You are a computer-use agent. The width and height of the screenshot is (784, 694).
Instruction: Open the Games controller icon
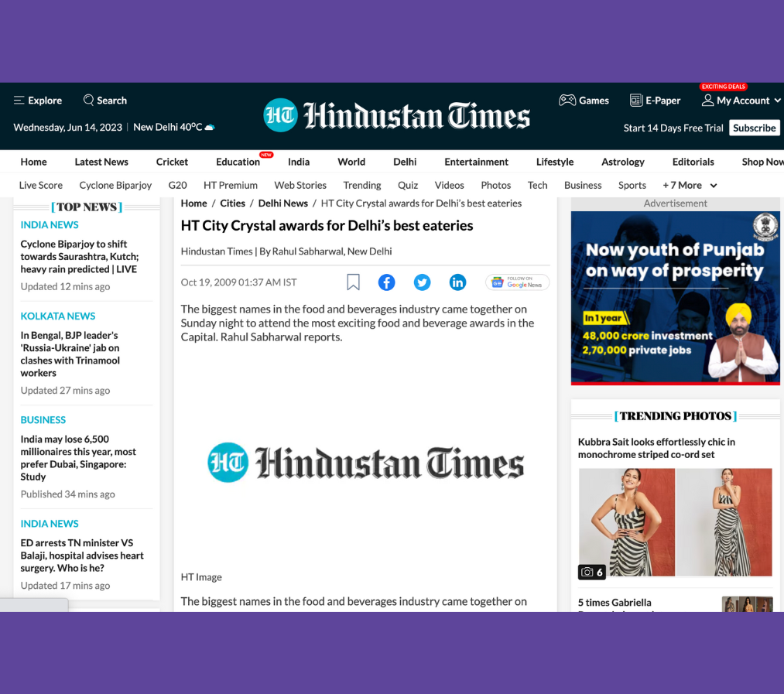(x=567, y=100)
